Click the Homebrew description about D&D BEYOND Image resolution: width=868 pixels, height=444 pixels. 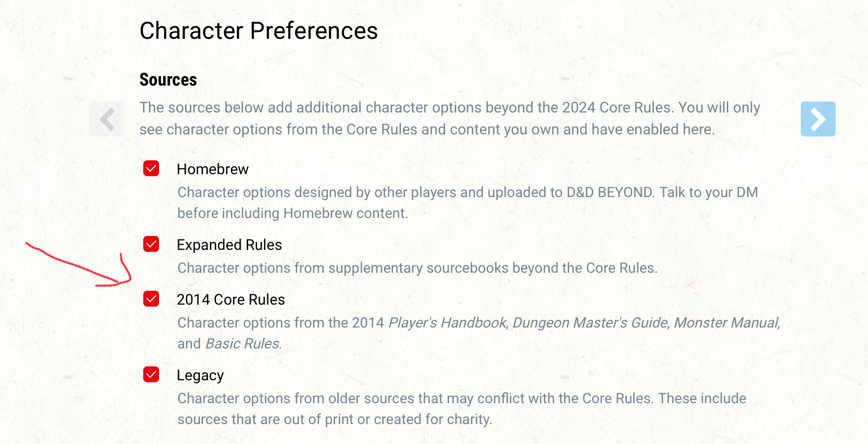coord(467,203)
